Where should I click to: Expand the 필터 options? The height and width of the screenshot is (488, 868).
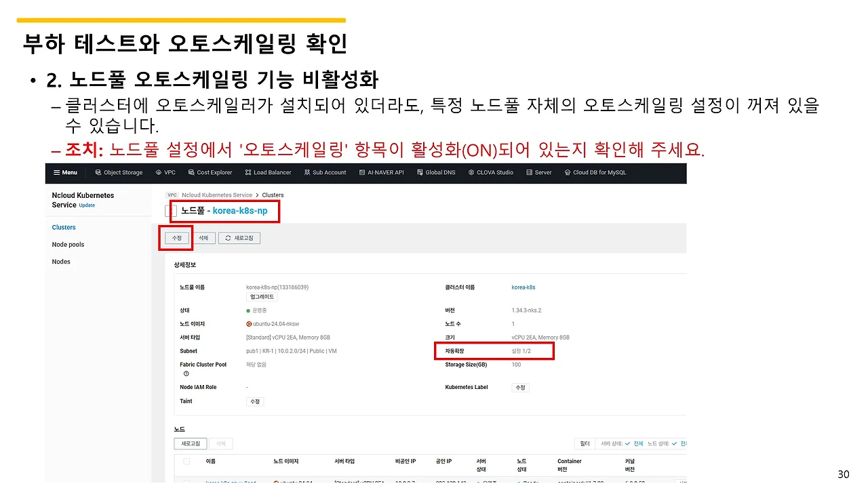coord(585,443)
